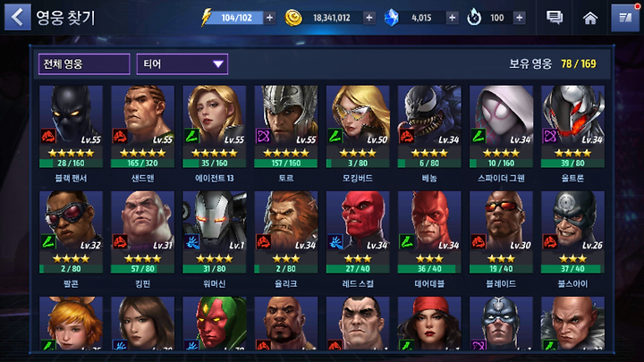644x362 pixels.
Task: Click the blue crystal currency icon
Action: click(392, 18)
